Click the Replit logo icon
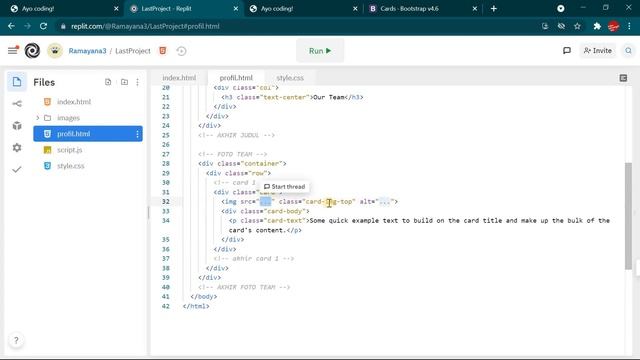Image resolution: width=640 pixels, height=360 pixels. tap(32, 51)
